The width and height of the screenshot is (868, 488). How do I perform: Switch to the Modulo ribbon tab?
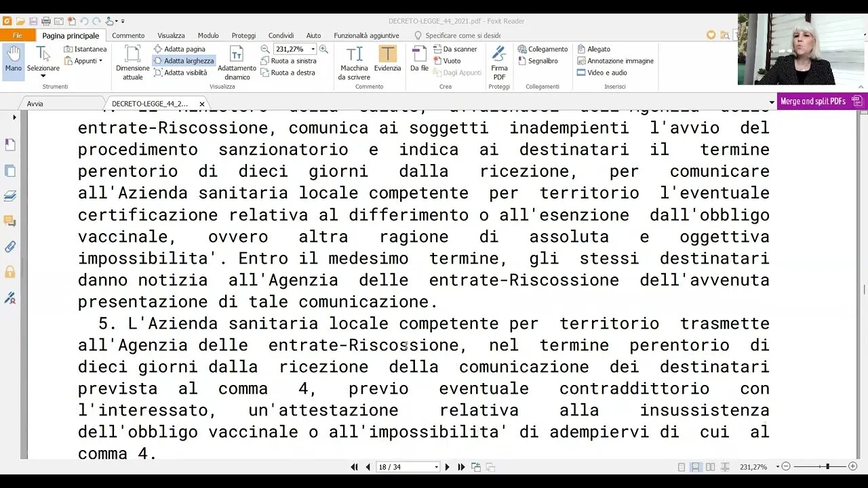point(208,35)
